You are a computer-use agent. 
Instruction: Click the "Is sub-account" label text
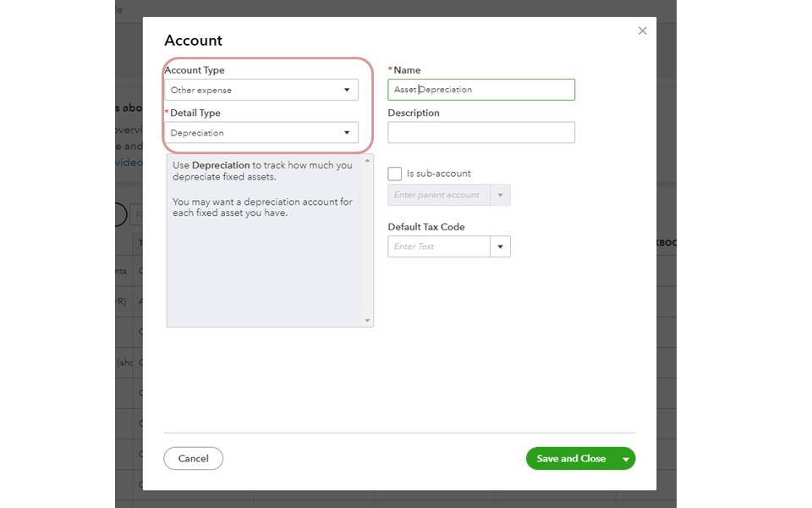tap(438, 174)
